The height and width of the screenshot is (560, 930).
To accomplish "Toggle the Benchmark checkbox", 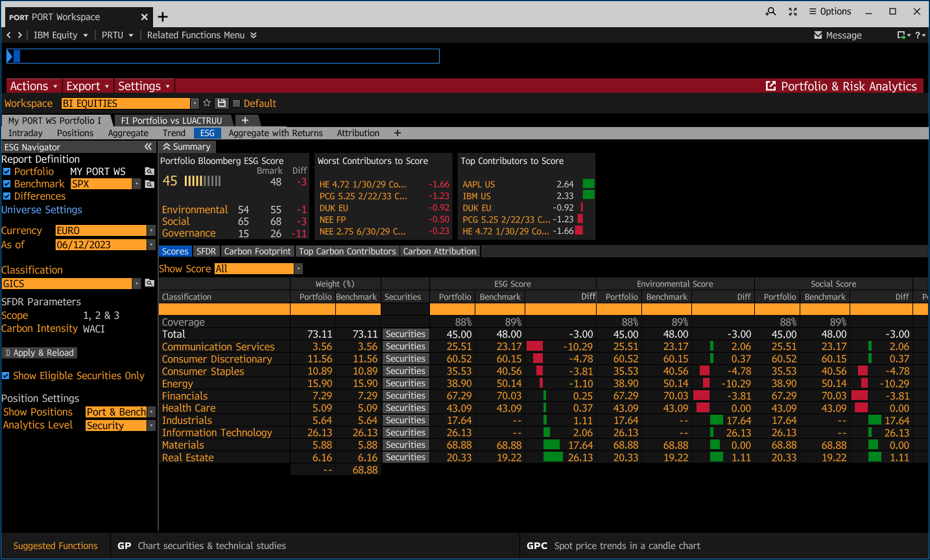I will (6, 184).
